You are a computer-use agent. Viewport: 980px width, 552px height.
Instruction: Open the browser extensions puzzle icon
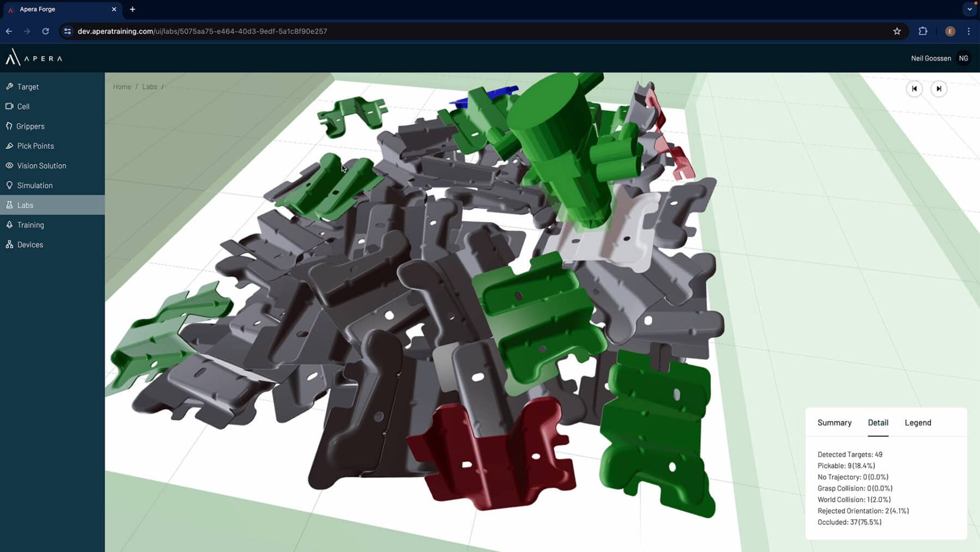pos(923,31)
